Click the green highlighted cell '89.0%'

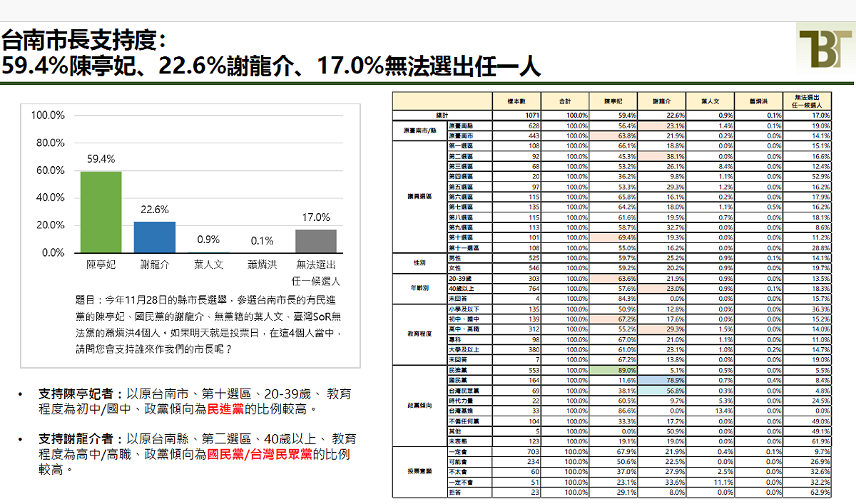[x=613, y=370]
